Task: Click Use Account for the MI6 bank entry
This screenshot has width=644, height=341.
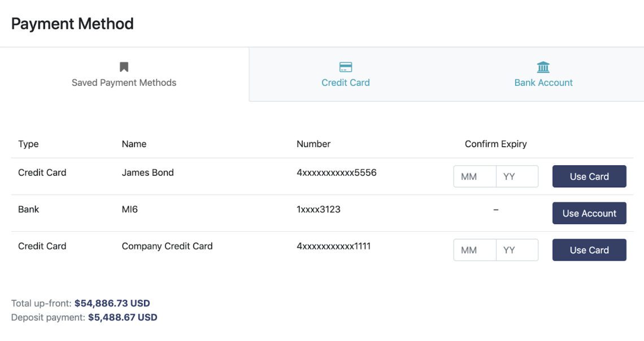Action: tap(589, 213)
